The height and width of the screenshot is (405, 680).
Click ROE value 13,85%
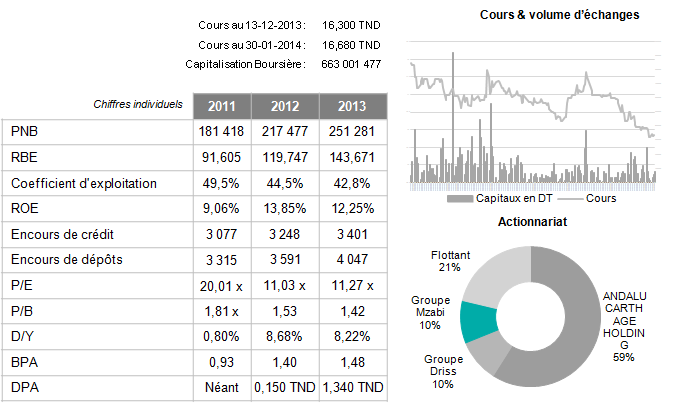[x=285, y=209]
